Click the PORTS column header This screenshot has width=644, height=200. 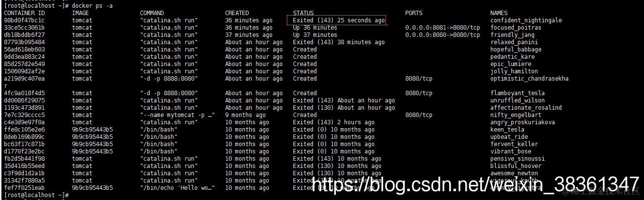[x=414, y=13]
